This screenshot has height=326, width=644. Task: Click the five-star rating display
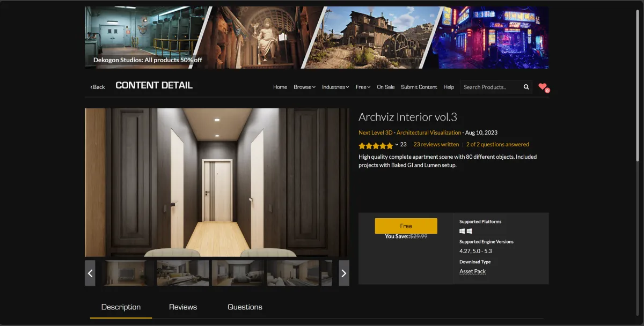[x=376, y=145]
